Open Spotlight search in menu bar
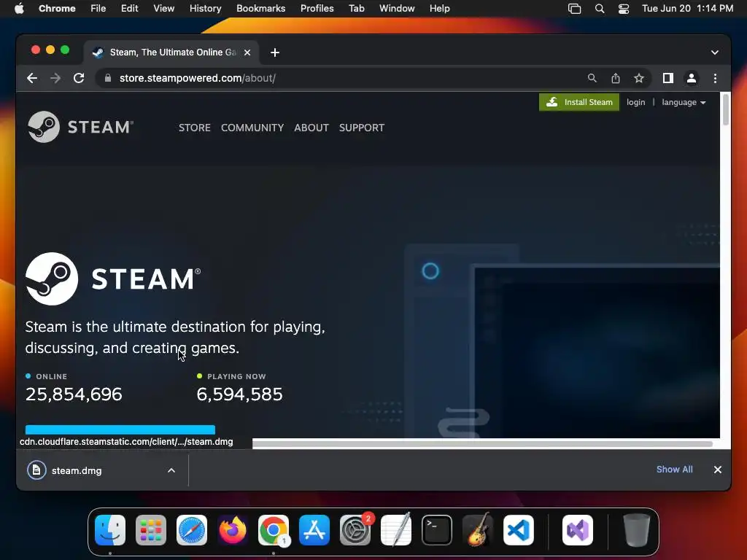 pyautogui.click(x=600, y=9)
